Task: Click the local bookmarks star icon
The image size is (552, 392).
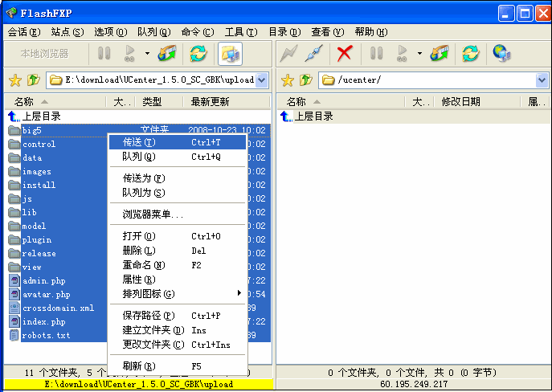Action: point(14,80)
